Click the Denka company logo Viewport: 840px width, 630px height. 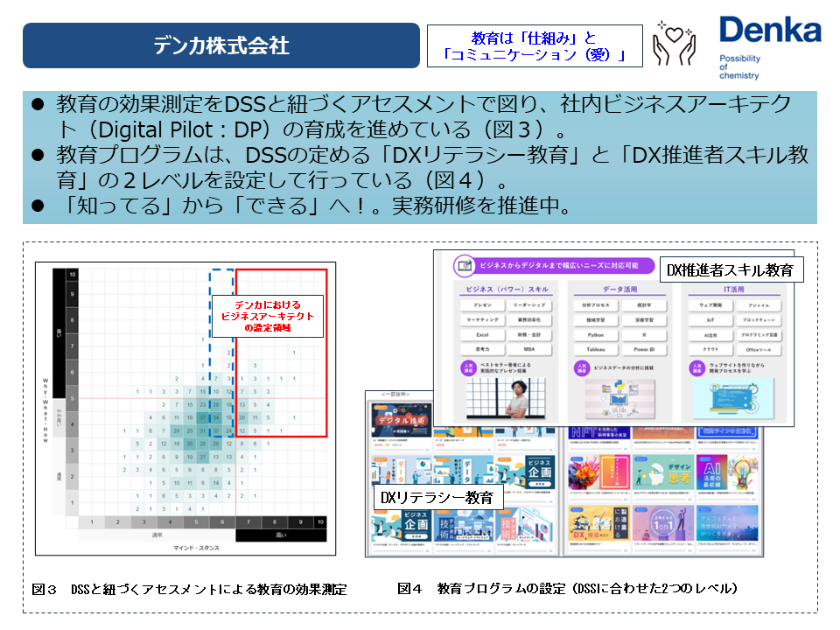tap(770, 46)
